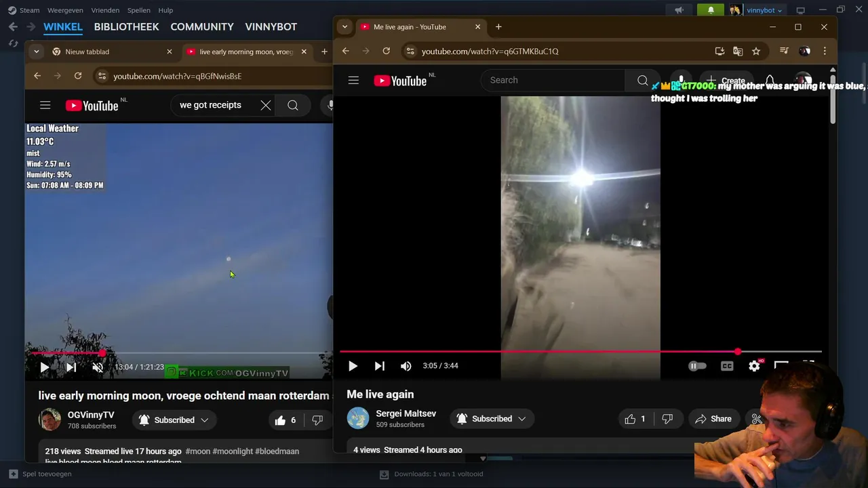The image size is (868, 488).
Task: Go to BIBLIOTHEEK section in Steam
Action: click(x=126, y=27)
